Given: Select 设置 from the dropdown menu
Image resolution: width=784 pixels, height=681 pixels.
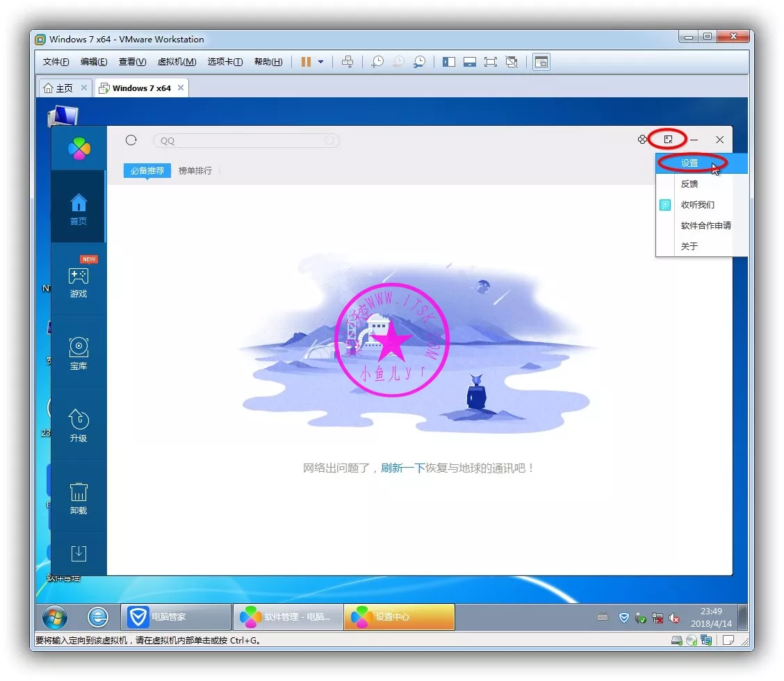Looking at the screenshot, I should [689, 163].
